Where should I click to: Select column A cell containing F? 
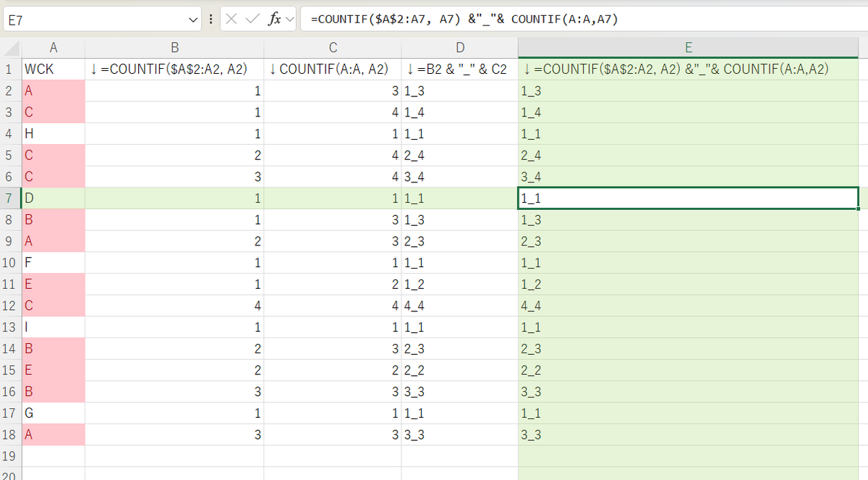[x=54, y=263]
